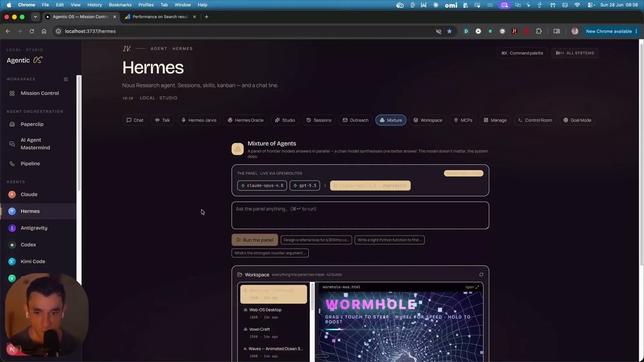Click the Workspace builds list scrollbar

click(312, 297)
